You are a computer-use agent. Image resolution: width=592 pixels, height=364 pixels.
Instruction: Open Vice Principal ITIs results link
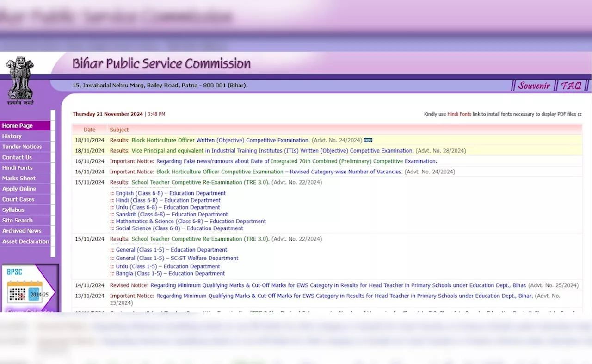272,151
